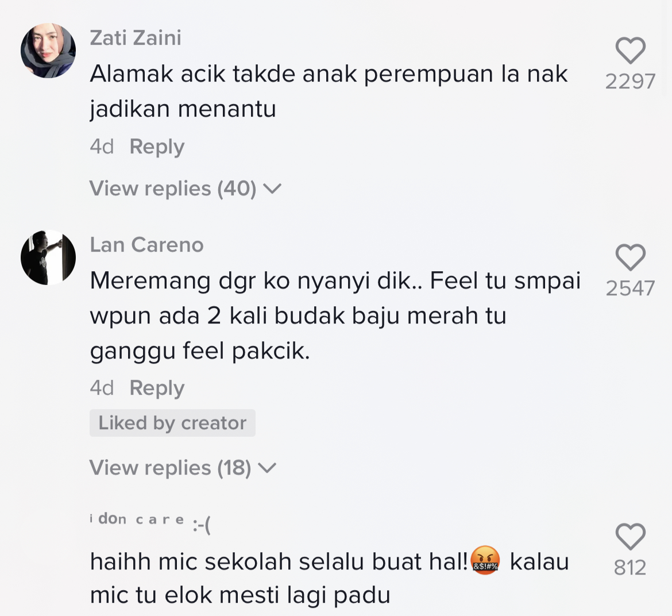Click the chevron beside View replies (40)
672x616 pixels.
pyautogui.click(x=272, y=188)
